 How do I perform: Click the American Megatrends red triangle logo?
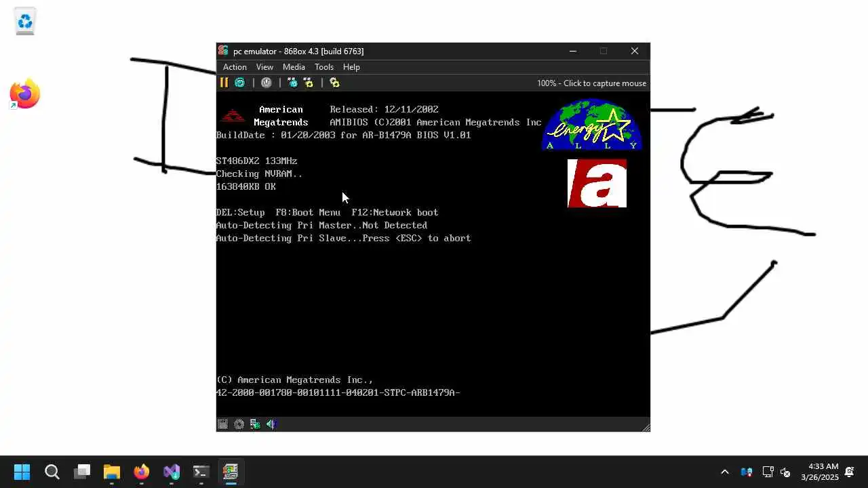click(233, 116)
